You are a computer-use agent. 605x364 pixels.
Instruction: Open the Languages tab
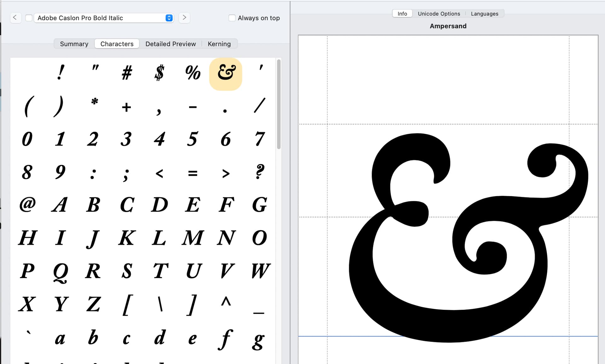click(x=484, y=14)
